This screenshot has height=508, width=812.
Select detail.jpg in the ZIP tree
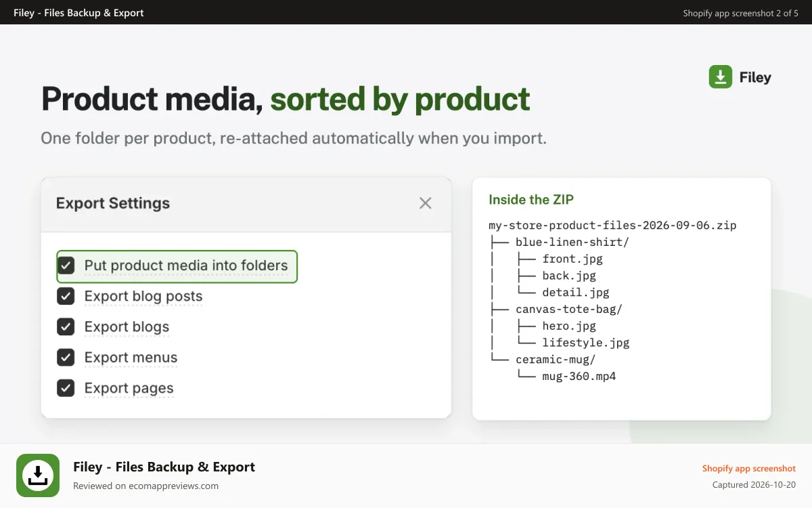[x=576, y=293]
